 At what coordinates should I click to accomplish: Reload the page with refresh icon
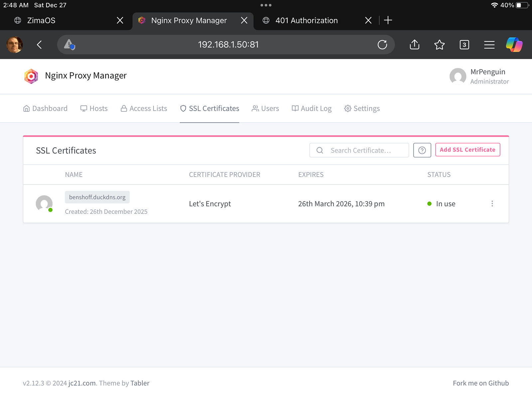(382, 45)
